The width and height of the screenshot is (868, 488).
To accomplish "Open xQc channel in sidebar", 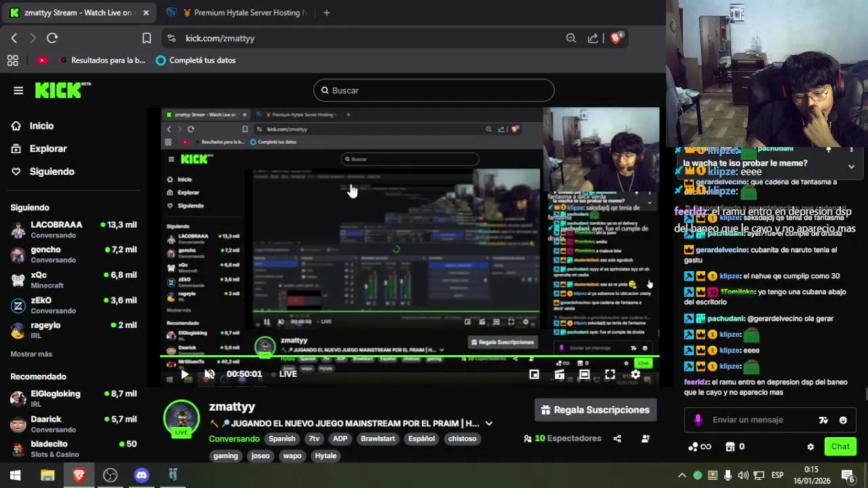I will click(x=73, y=280).
